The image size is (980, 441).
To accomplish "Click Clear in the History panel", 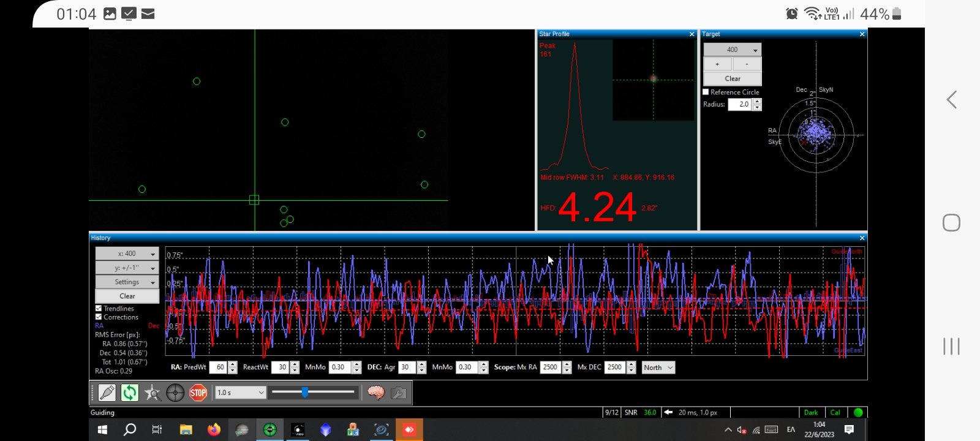I will coord(127,296).
